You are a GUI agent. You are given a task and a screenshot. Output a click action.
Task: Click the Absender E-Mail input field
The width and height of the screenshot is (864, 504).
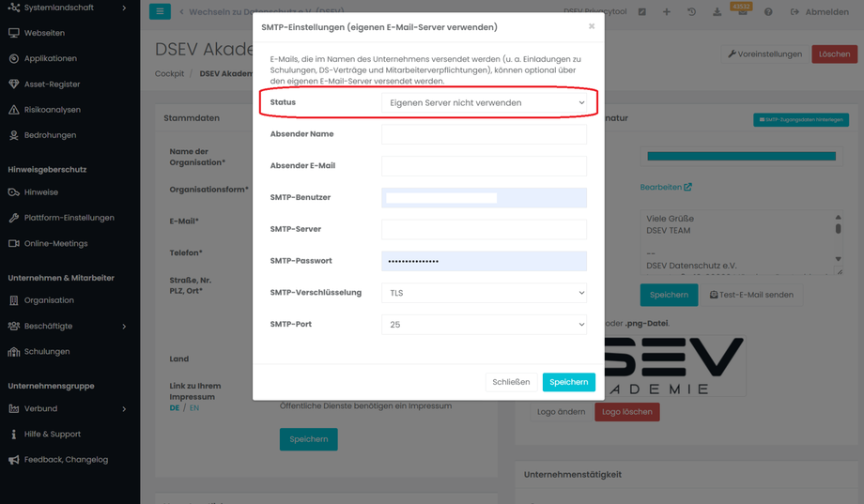point(484,166)
